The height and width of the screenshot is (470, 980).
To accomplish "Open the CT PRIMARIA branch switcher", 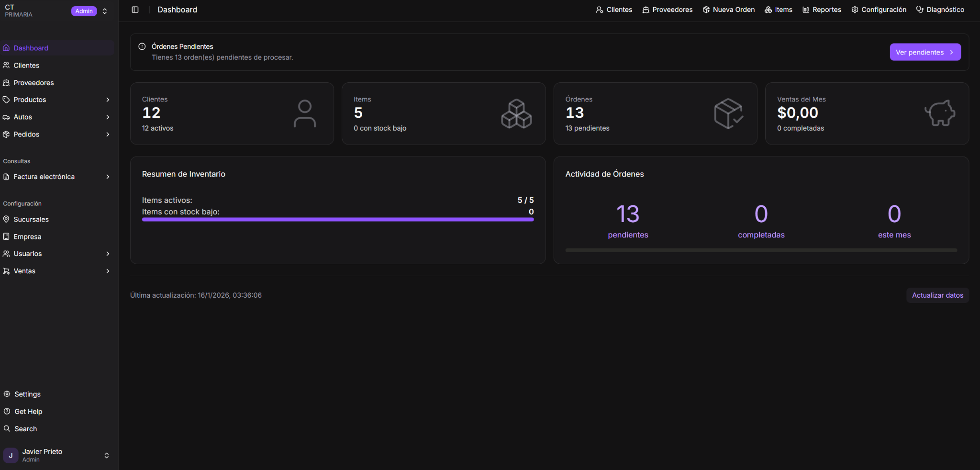I will point(105,11).
